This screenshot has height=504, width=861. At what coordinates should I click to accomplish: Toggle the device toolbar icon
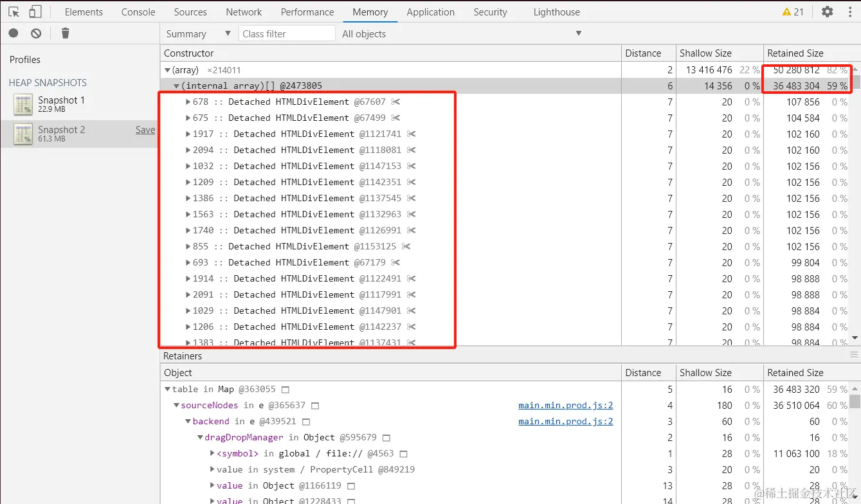pyautogui.click(x=35, y=12)
